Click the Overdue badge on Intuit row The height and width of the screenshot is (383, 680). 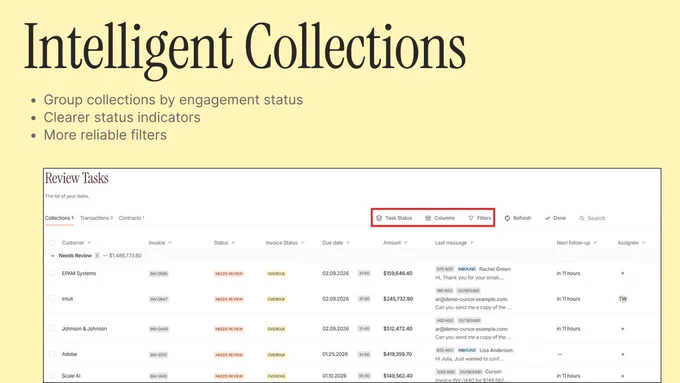point(276,299)
